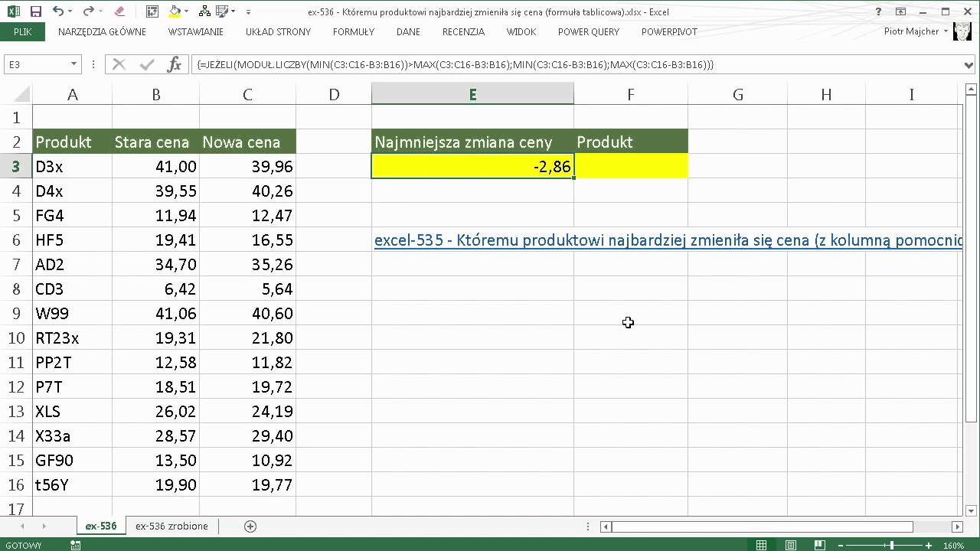This screenshot has height=551, width=980.
Task: Click the Redo arrow icon
Action: [89, 11]
